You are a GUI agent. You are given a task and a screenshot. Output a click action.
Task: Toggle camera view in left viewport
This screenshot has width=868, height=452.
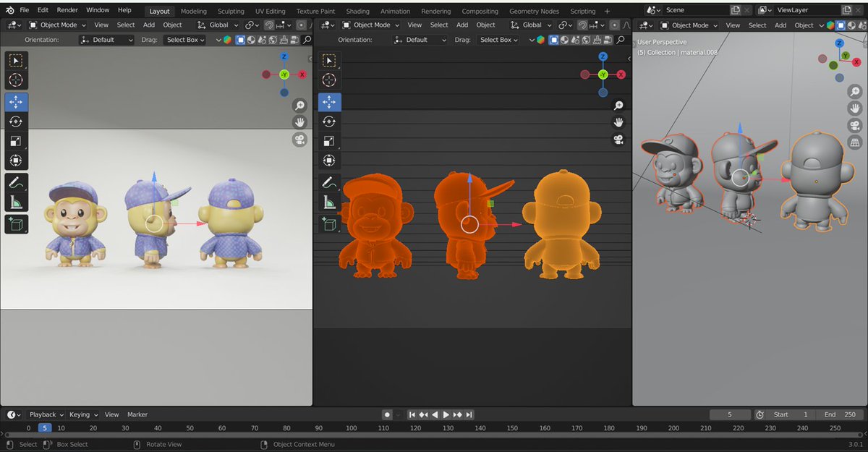299,140
